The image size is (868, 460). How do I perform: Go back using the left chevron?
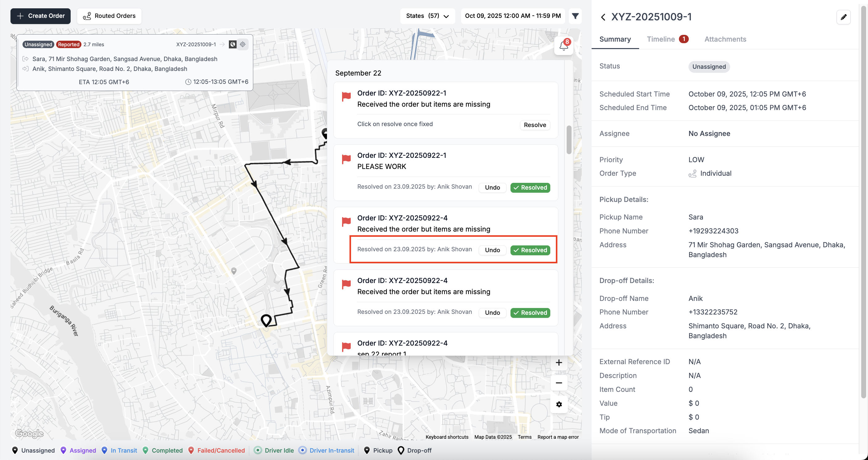(x=603, y=17)
